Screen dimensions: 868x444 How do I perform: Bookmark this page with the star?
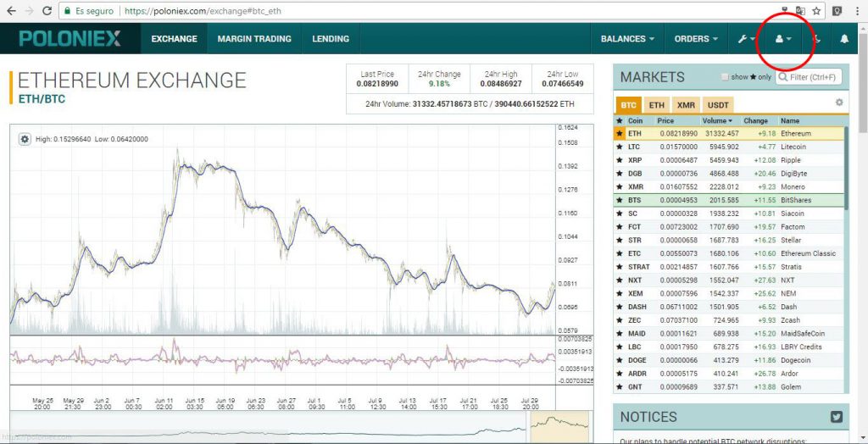click(x=816, y=10)
